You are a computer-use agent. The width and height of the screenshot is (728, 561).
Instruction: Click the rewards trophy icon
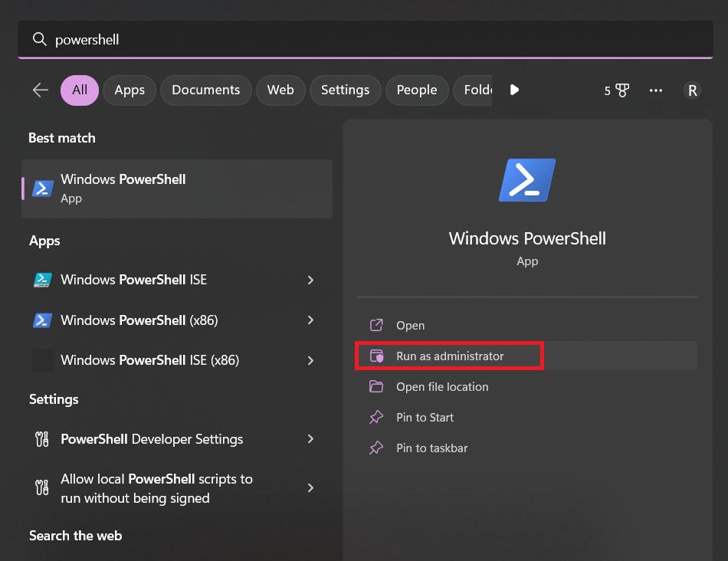pos(621,90)
